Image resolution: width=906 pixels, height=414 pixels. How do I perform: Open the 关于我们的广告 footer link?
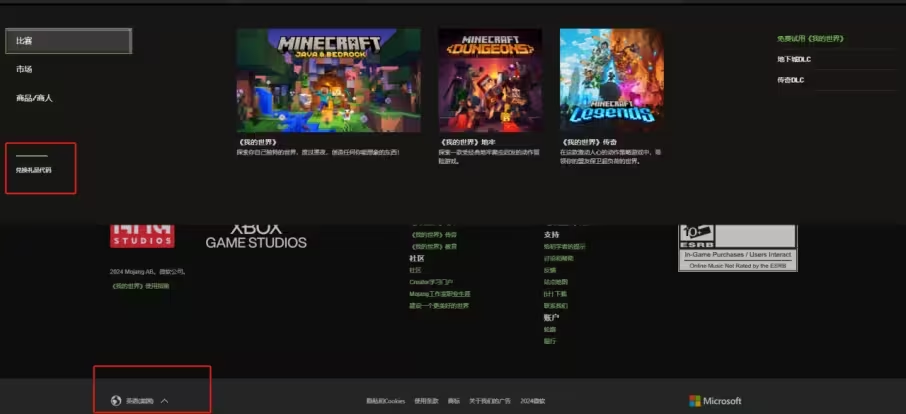490,401
